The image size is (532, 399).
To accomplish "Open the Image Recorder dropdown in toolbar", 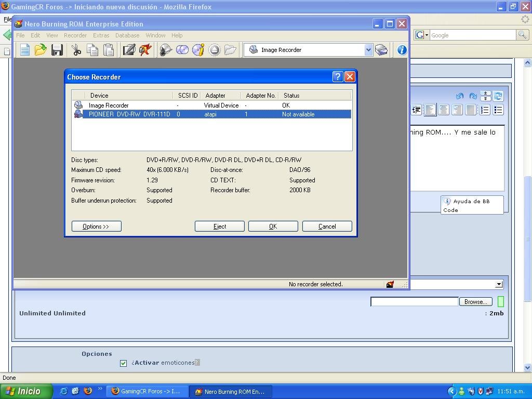I will pyautogui.click(x=368, y=50).
